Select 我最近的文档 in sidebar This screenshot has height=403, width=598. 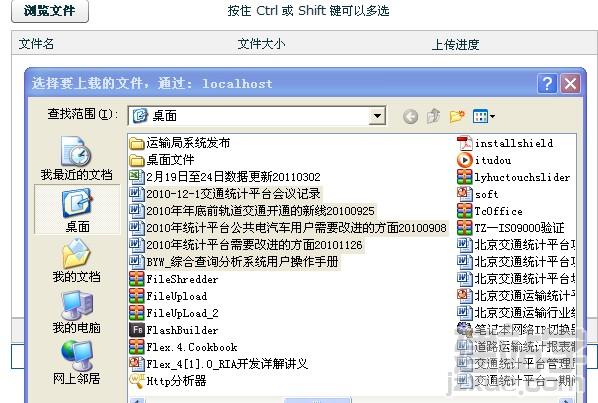click(x=77, y=159)
